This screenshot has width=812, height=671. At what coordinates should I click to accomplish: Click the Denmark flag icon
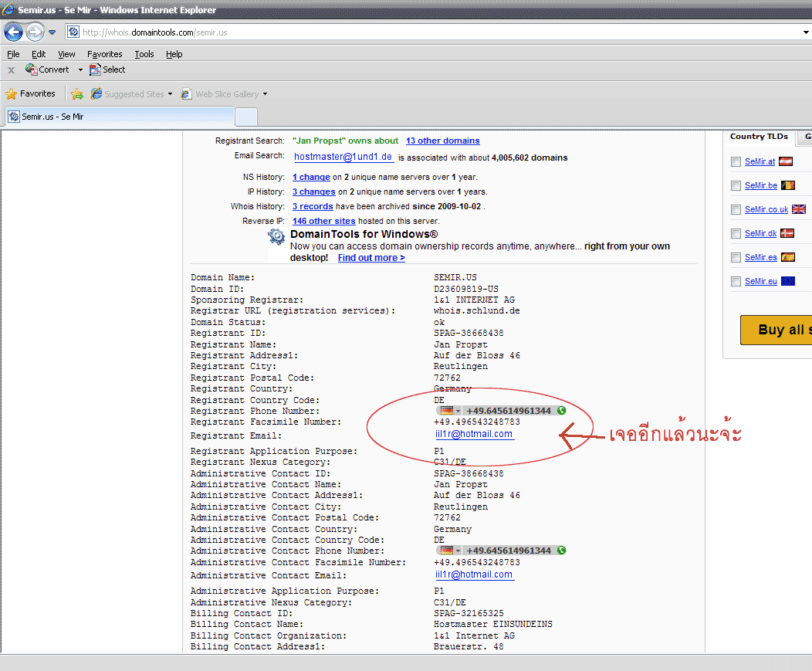[x=787, y=234]
